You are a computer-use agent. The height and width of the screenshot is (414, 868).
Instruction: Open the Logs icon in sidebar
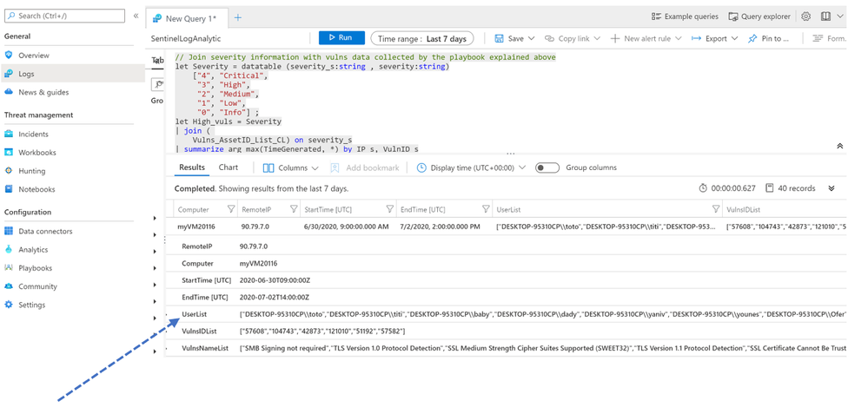point(9,74)
